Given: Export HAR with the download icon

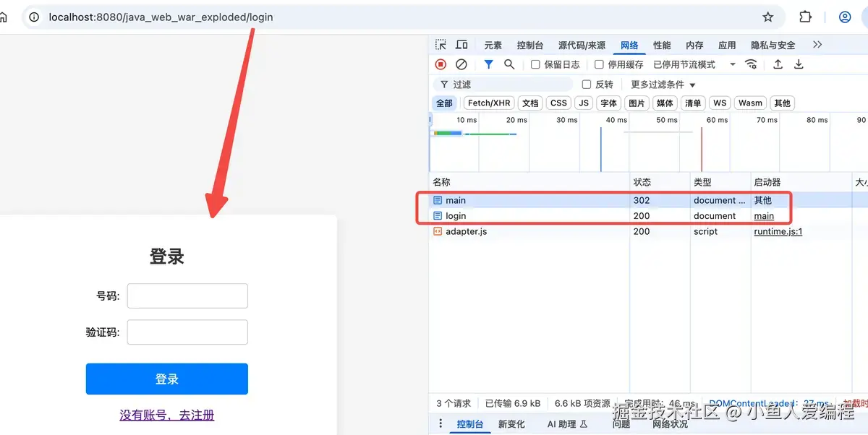Looking at the screenshot, I should (799, 64).
